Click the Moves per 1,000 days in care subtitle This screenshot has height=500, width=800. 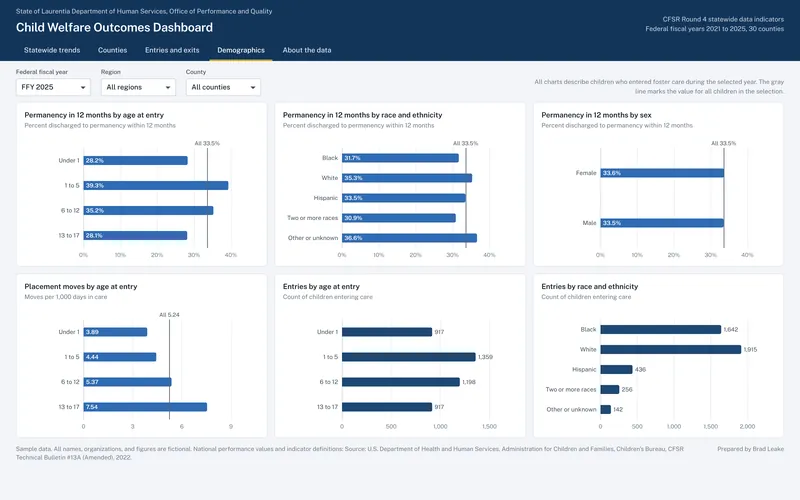(x=66, y=297)
